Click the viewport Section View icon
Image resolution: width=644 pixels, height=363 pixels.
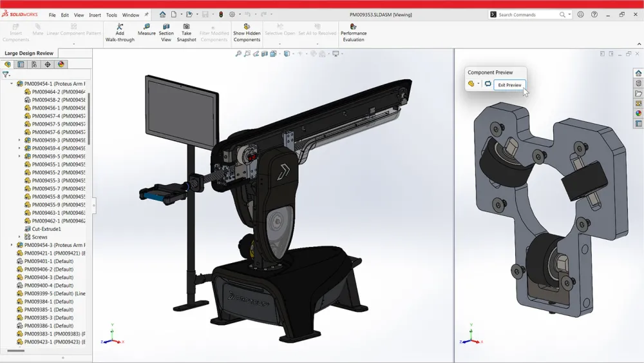click(x=265, y=54)
